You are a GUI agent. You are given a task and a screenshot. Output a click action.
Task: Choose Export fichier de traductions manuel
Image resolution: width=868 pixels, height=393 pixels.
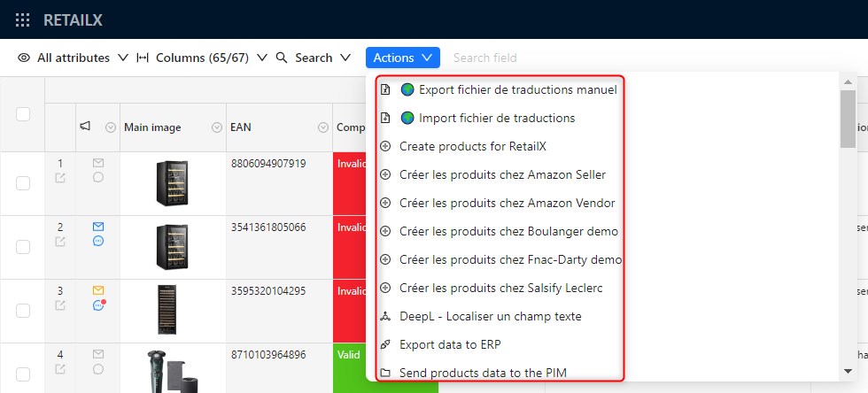tap(517, 89)
